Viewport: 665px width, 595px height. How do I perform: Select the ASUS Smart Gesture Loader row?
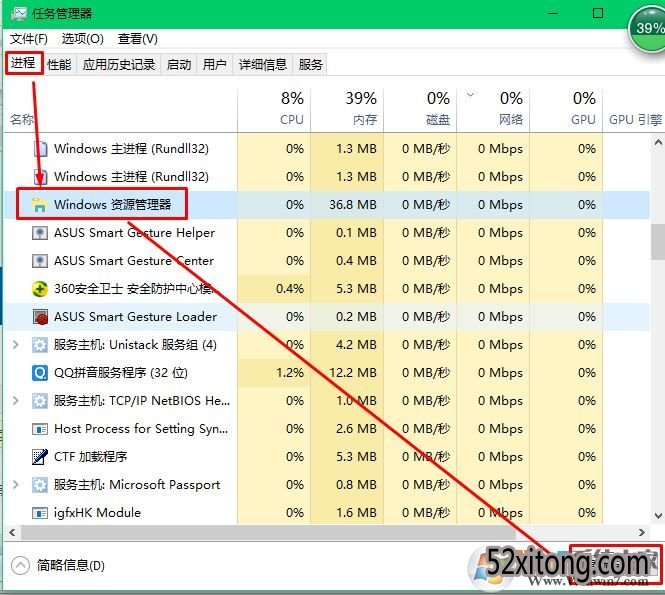point(327,317)
